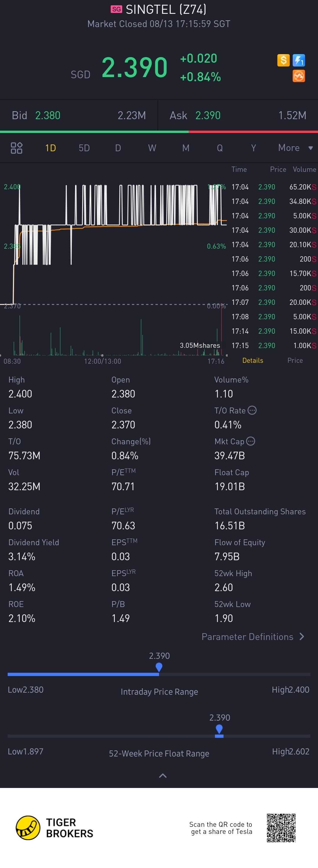Tap the blue lightning bolt icon
The width and height of the screenshot is (318, 868).
[x=299, y=60]
